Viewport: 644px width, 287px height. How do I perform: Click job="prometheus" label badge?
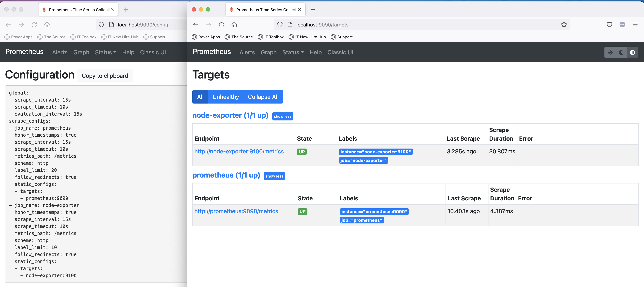(362, 220)
